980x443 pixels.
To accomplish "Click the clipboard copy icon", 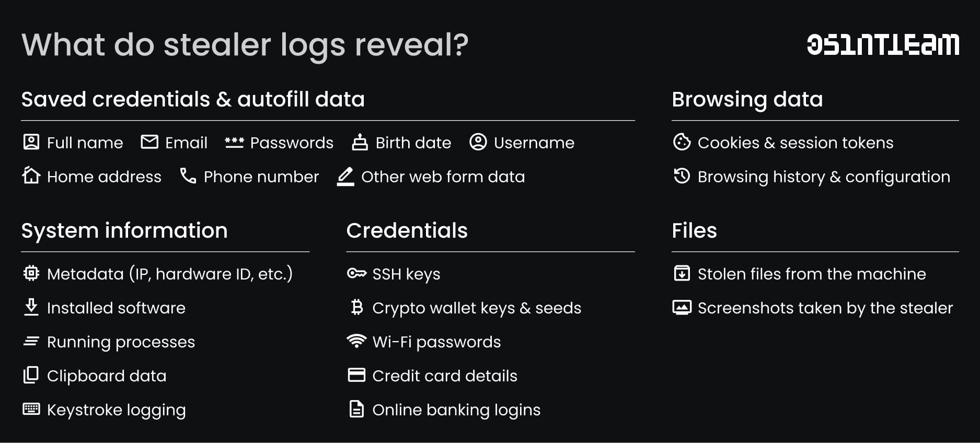I will click(x=31, y=375).
